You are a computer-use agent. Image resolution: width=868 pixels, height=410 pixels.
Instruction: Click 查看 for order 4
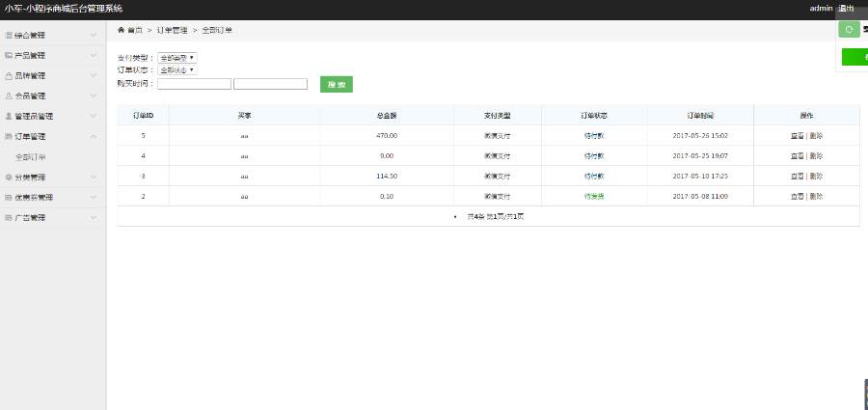798,155
